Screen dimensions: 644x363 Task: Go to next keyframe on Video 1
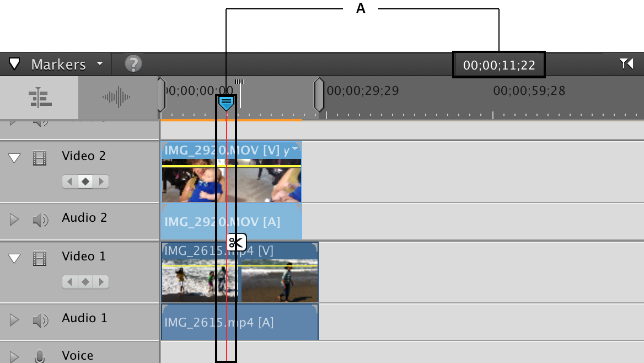(101, 281)
